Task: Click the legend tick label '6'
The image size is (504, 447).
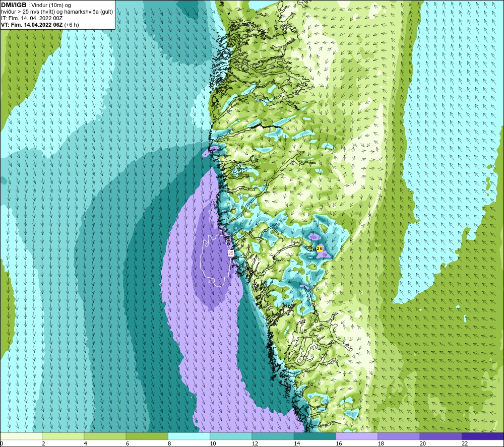Action: click(x=128, y=443)
